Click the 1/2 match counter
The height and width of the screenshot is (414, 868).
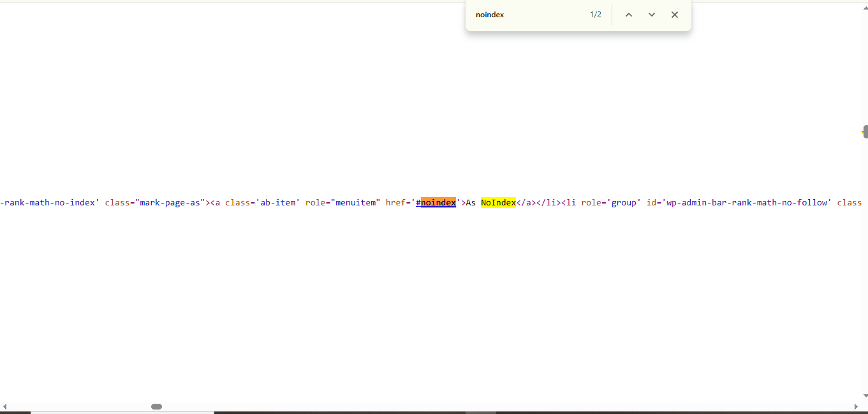596,15
